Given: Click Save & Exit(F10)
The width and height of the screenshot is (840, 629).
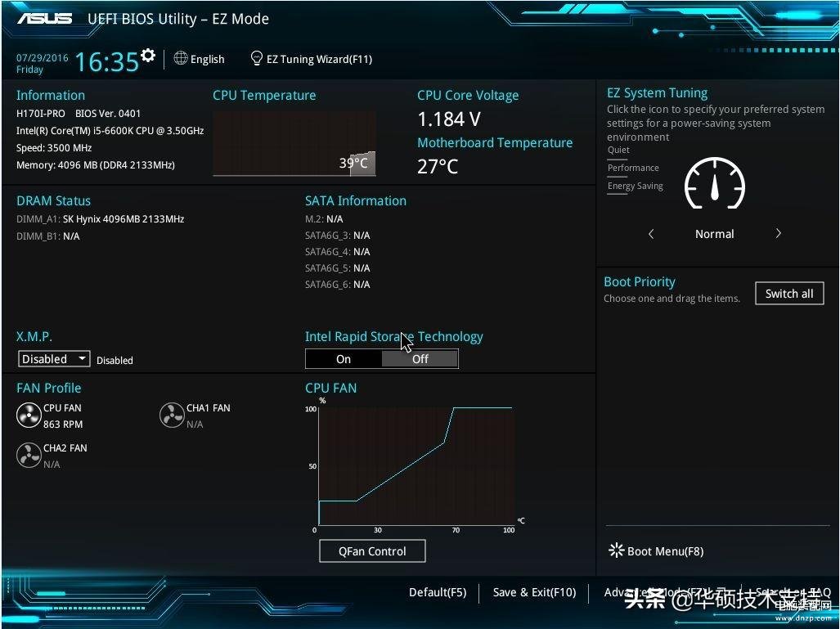Looking at the screenshot, I should 534,592.
